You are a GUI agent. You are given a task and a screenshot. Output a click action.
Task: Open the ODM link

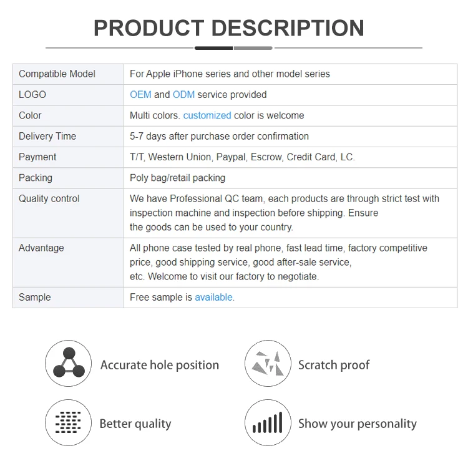183,95
